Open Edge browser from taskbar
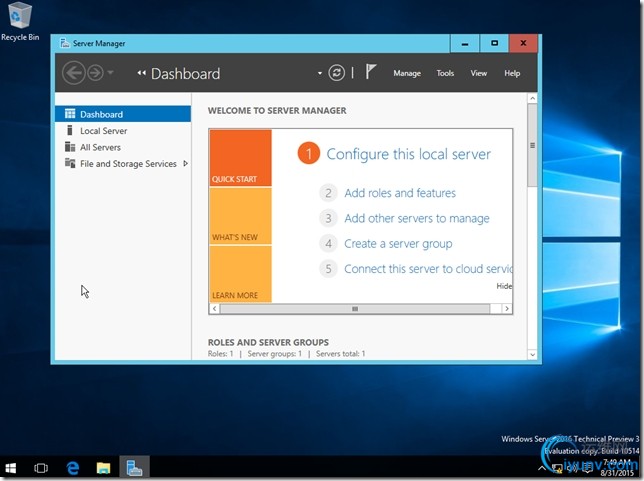 tap(73, 467)
